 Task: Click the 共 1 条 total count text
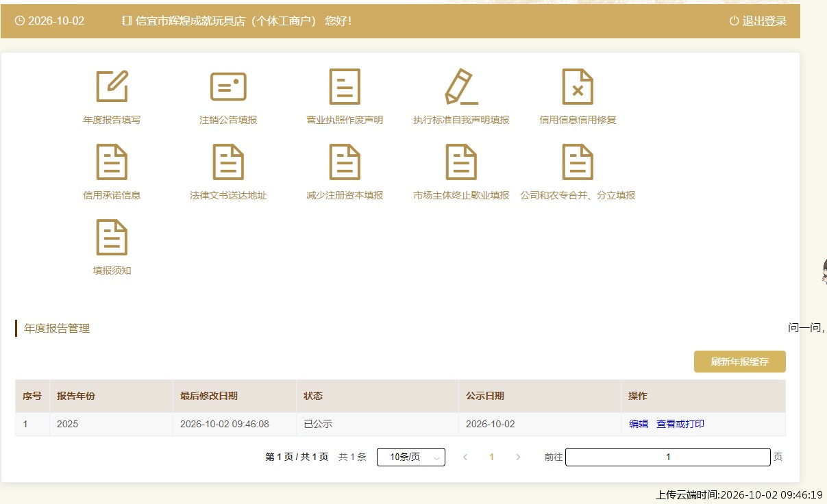click(x=352, y=457)
